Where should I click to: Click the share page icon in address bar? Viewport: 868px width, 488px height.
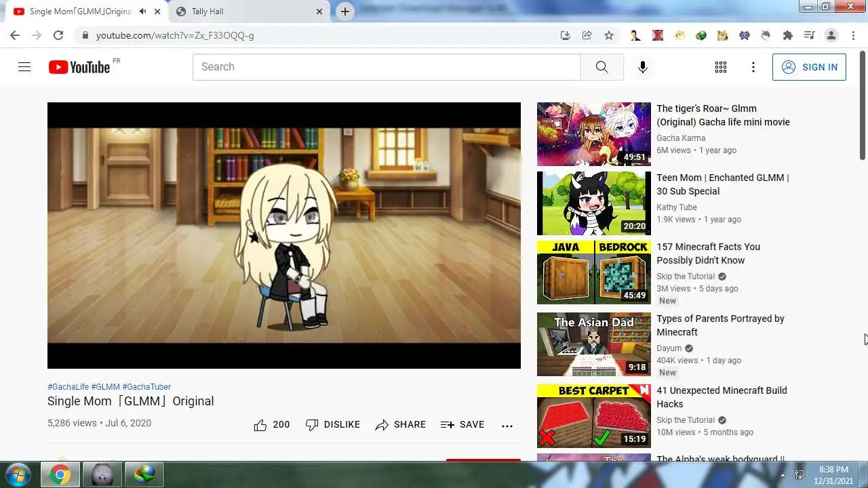[587, 35]
